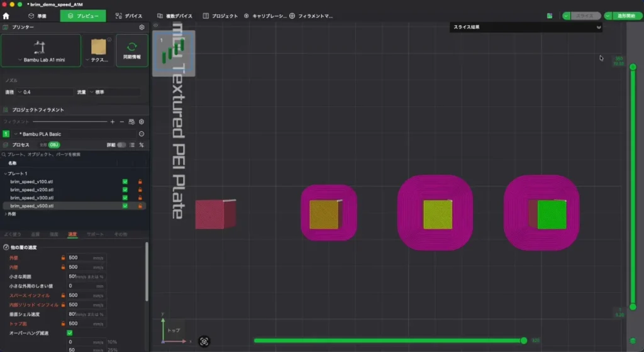This screenshot has width=644, height=352.
Task: Open the Project tab
Action: [x=220, y=16]
